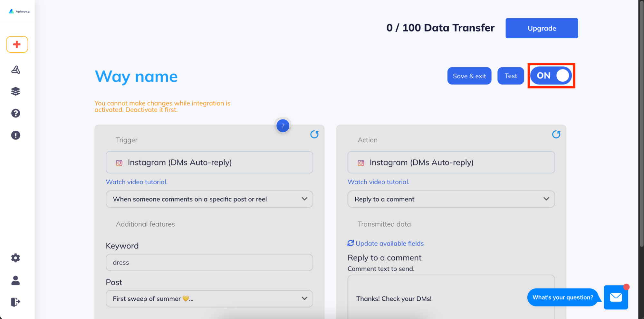
Task: Click the logout icon in sidebar
Action: (15, 302)
